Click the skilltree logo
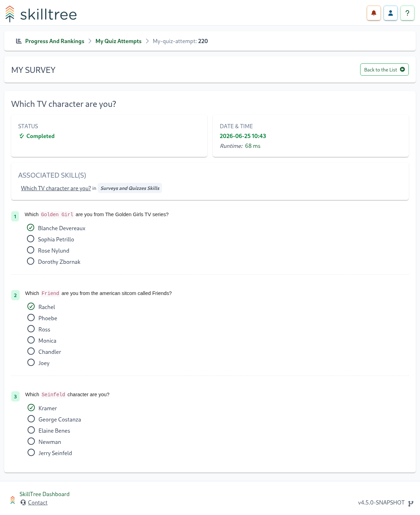Screen dimensions: 420x515 [41, 14]
